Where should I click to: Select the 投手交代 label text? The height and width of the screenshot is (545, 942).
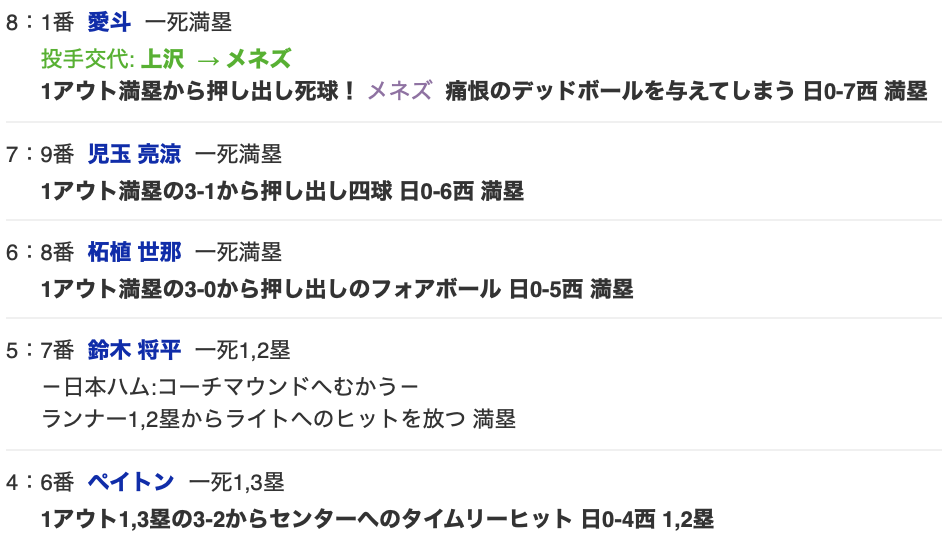pyautogui.click(x=88, y=59)
